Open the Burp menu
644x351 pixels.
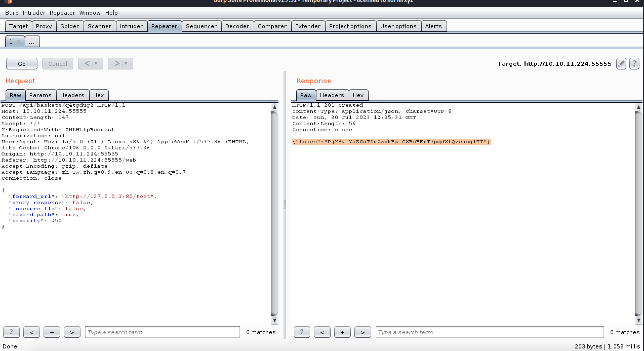coord(12,13)
